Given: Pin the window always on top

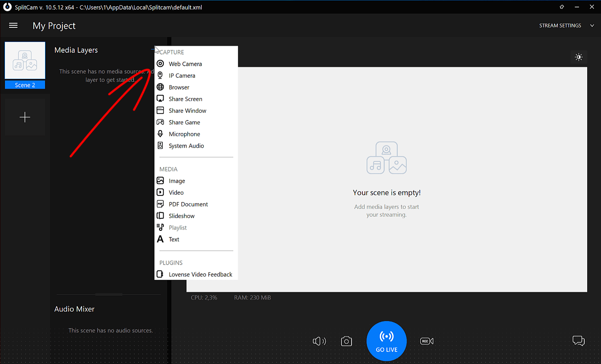Looking at the screenshot, I should [x=561, y=7].
